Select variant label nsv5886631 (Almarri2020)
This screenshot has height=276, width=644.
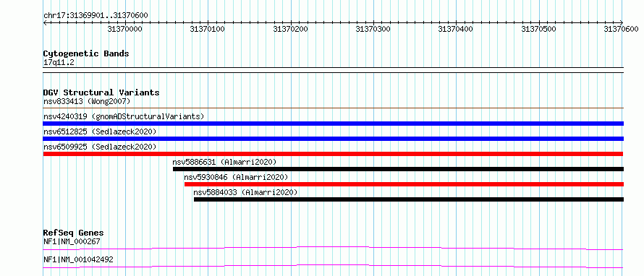coord(224,162)
